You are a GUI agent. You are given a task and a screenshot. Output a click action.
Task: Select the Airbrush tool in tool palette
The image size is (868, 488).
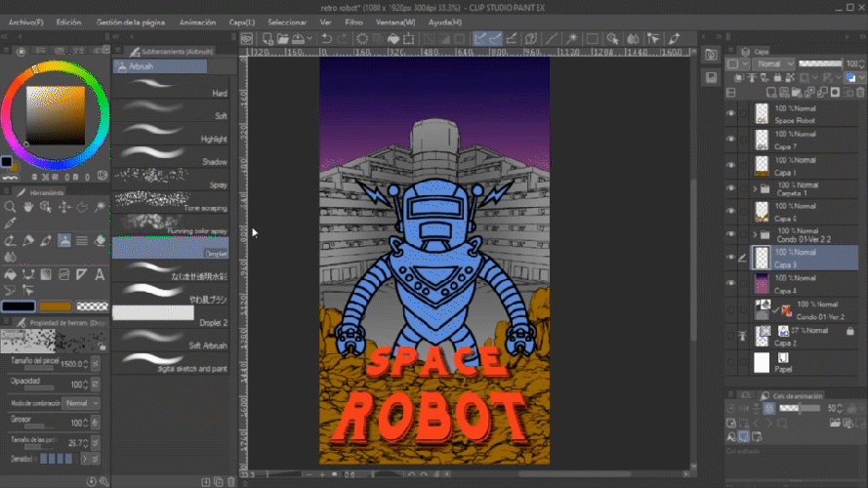64,241
